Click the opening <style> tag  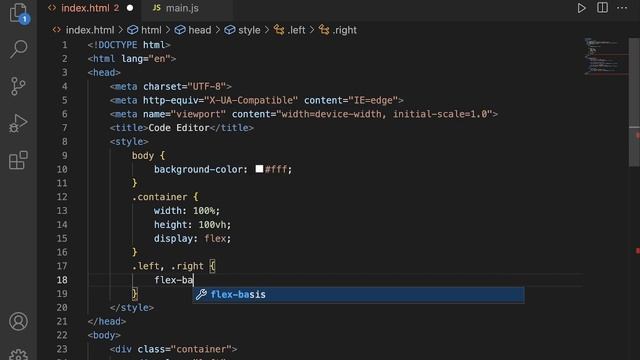[x=129, y=142]
